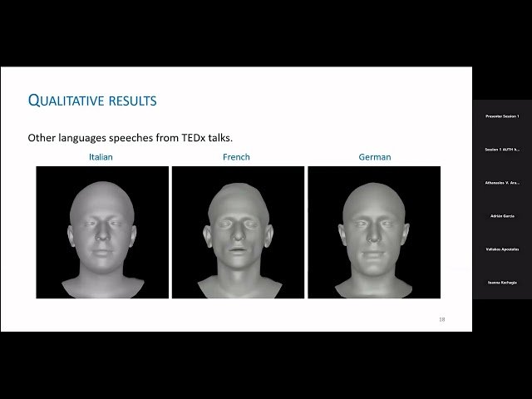
Task: Click the French face model video
Action: pos(237,232)
